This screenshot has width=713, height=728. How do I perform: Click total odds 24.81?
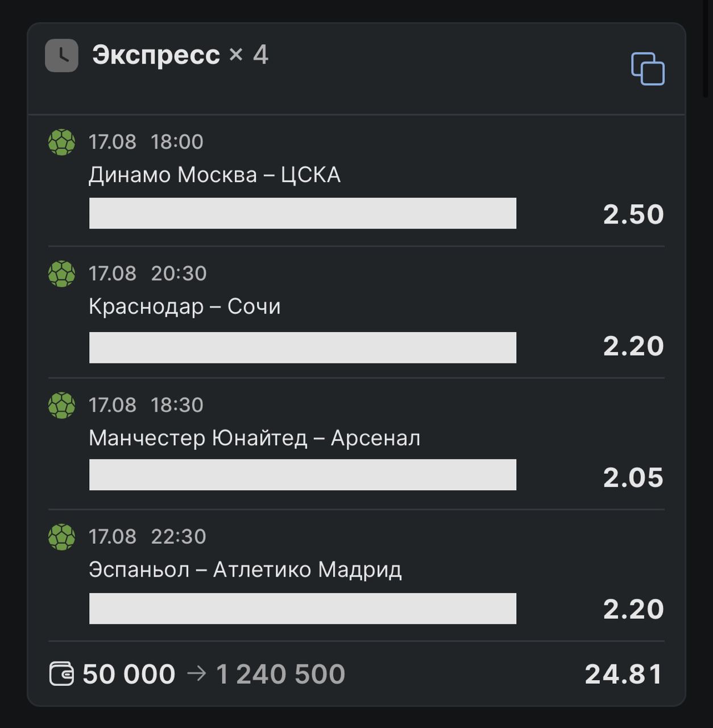click(x=624, y=674)
